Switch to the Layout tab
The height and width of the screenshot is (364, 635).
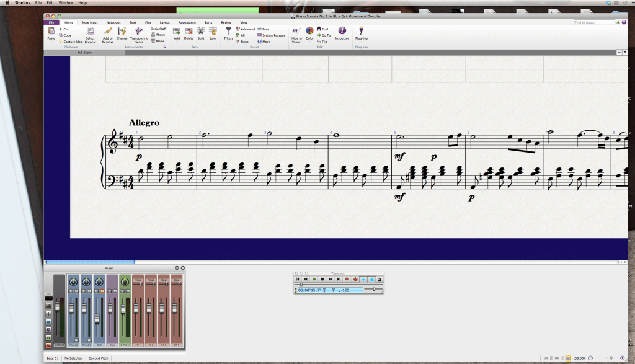click(x=164, y=22)
